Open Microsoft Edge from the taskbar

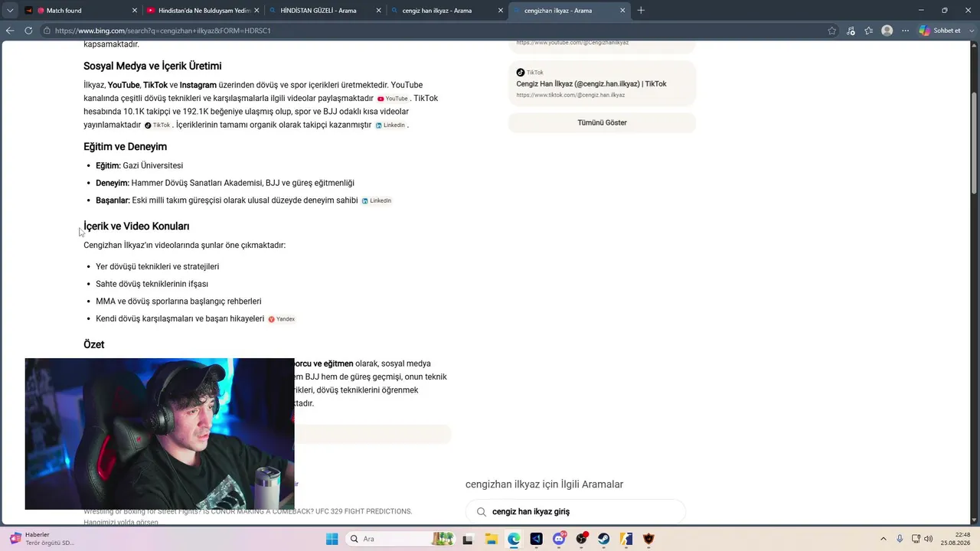(x=514, y=539)
